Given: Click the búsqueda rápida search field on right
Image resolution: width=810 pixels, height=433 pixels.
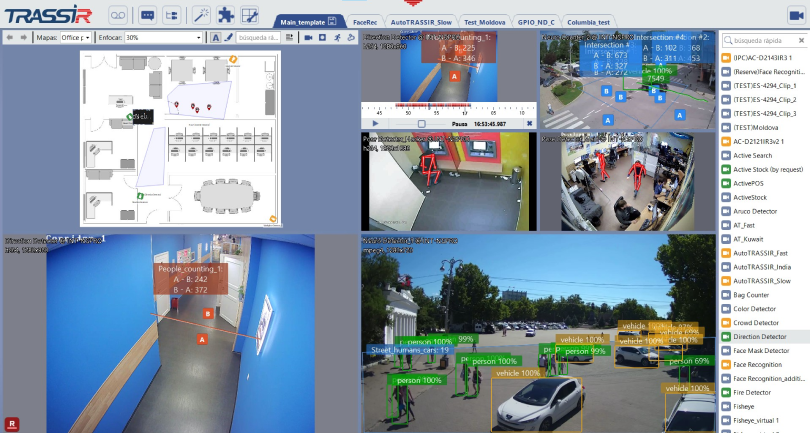Looking at the screenshot, I should (765, 40).
